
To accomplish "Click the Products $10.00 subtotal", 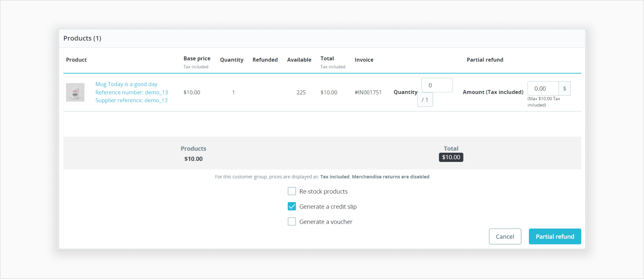I will coord(193,159).
